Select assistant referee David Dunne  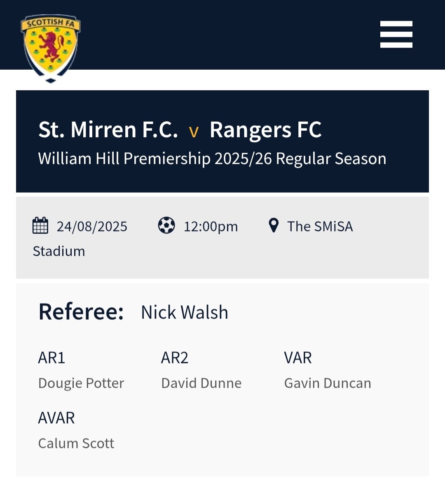tap(201, 383)
